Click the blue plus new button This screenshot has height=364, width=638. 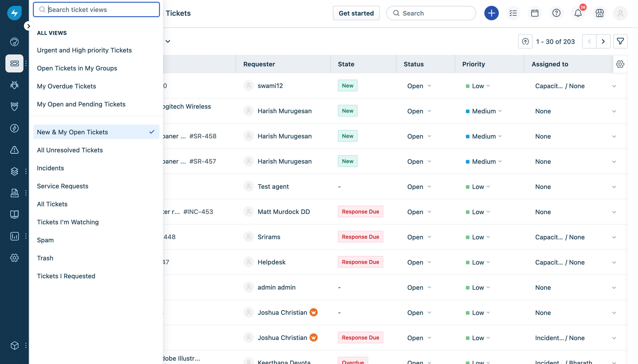point(491,13)
